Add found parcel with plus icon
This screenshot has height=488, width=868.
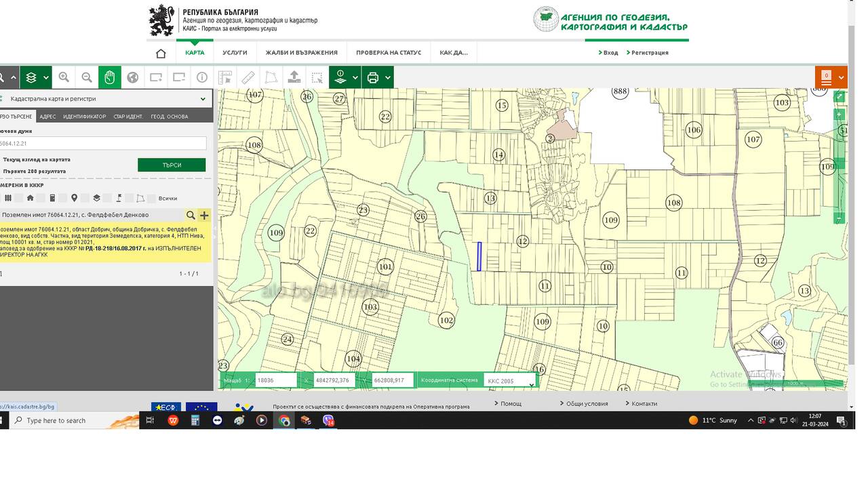204,216
